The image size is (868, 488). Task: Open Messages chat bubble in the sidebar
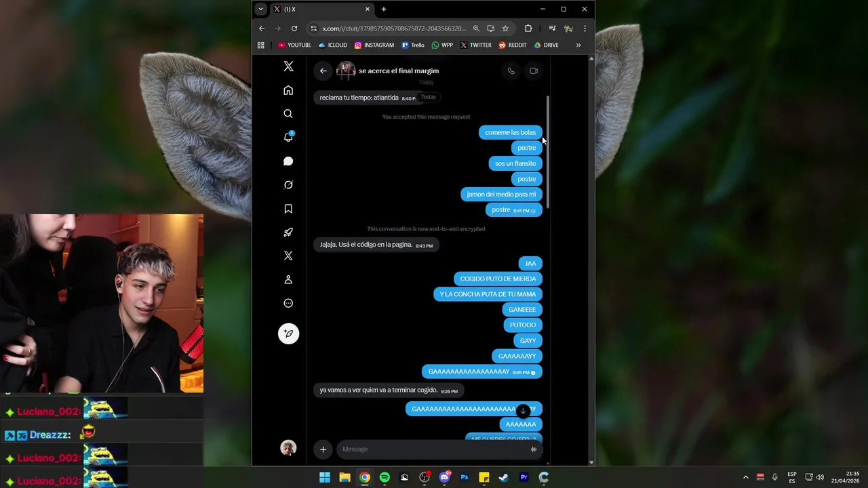288,161
